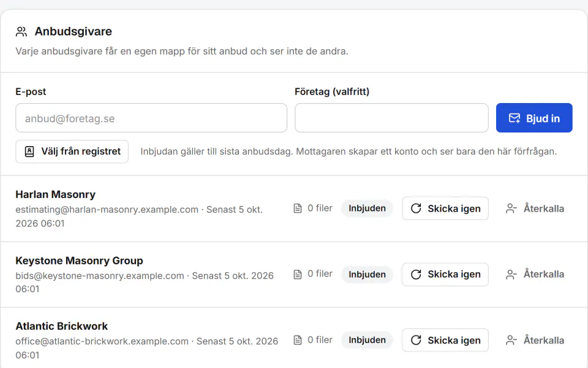This screenshot has height=368, width=588.
Task: Focus the Företag (valfritt) input field
Action: 391,118
